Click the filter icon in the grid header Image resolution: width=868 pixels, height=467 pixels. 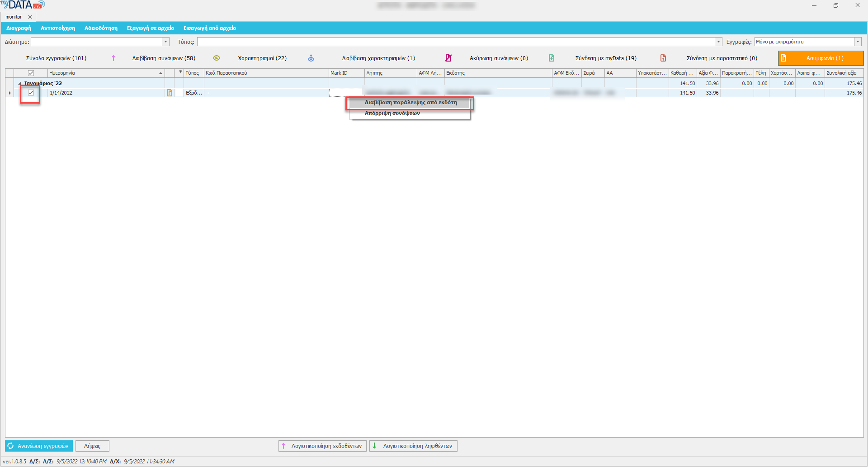[x=180, y=72]
